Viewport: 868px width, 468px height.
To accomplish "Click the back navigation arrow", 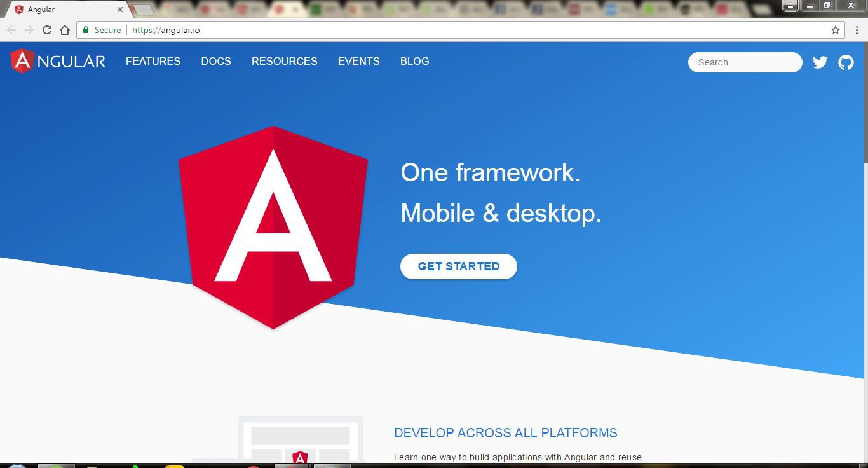I will [11, 30].
